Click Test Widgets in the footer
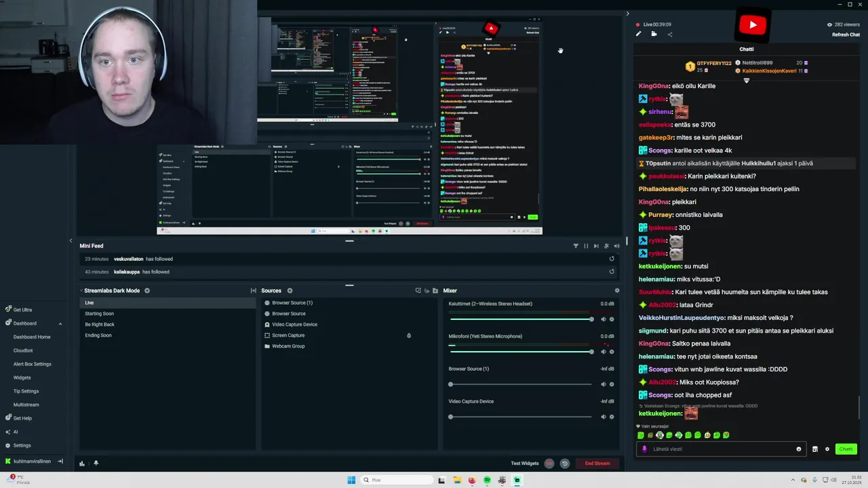This screenshot has width=868, height=488. click(x=525, y=464)
